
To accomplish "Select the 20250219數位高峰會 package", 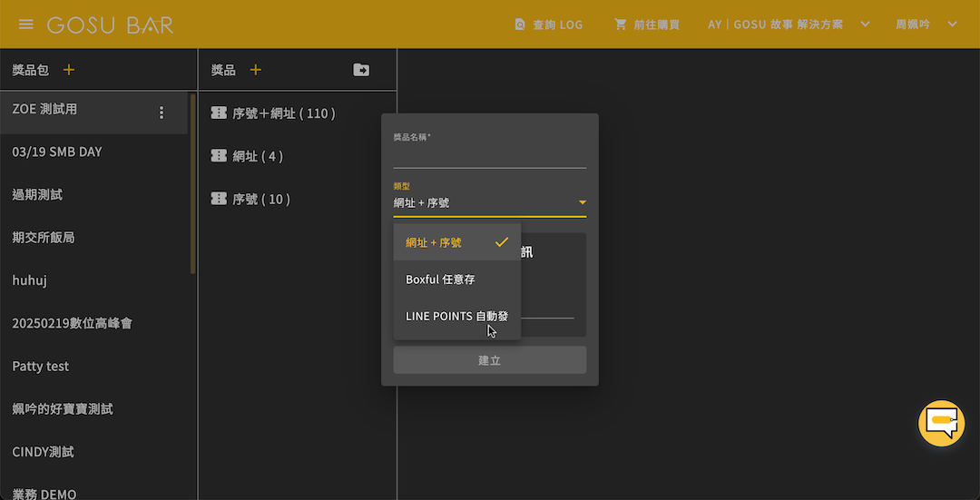I will [x=93, y=323].
